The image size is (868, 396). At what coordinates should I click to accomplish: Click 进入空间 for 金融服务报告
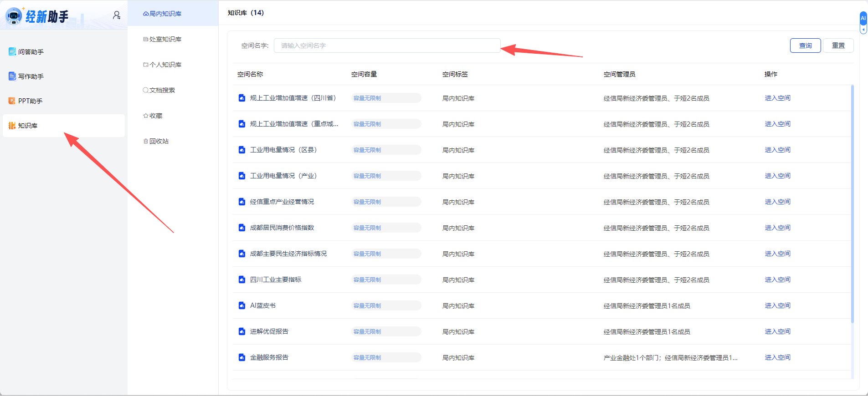777,357
